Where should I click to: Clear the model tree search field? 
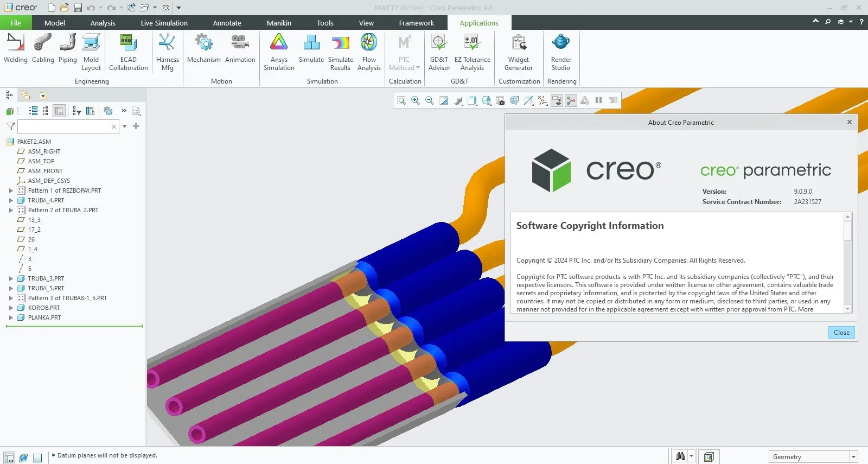point(114,126)
